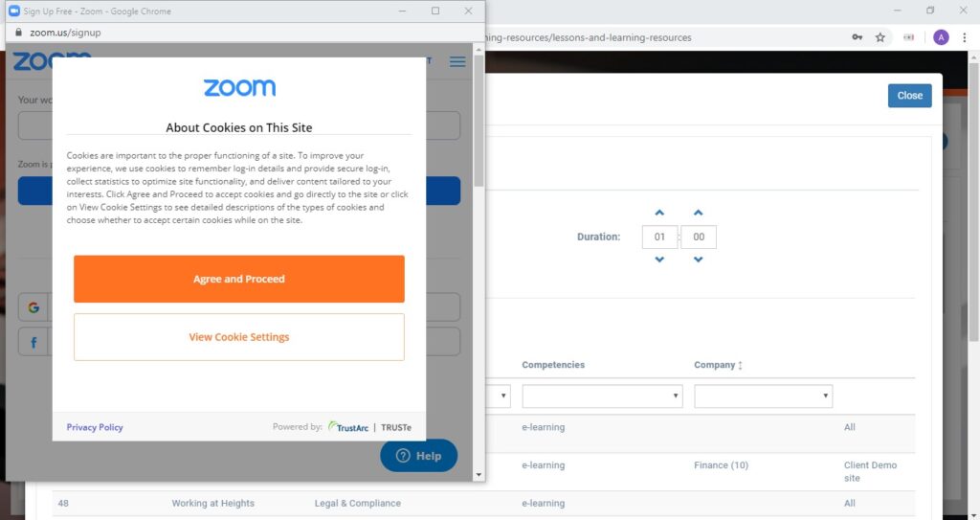Click Legal & Compliance cell
The image size is (980, 520).
(x=358, y=503)
